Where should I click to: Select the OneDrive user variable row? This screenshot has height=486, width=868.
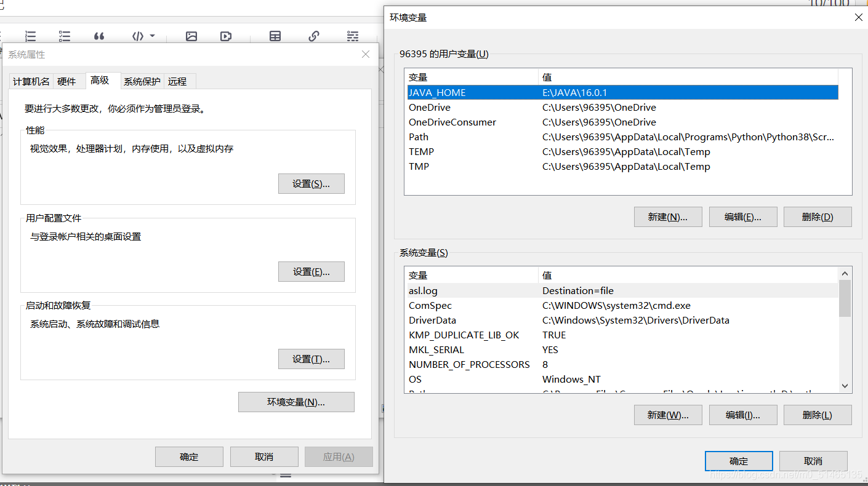pyautogui.click(x=622, y=108)
